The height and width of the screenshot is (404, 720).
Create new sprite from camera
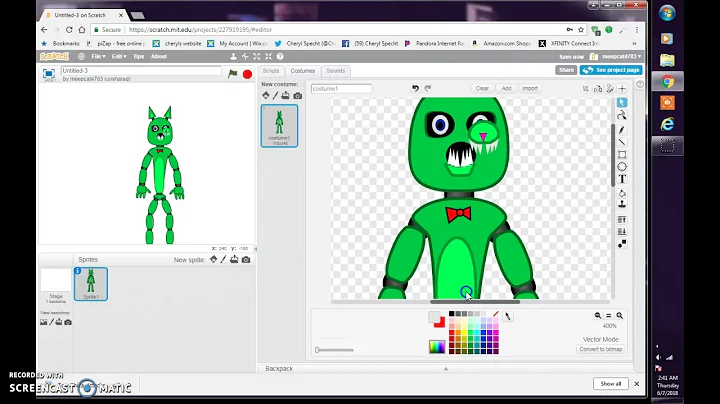point(246,259)
